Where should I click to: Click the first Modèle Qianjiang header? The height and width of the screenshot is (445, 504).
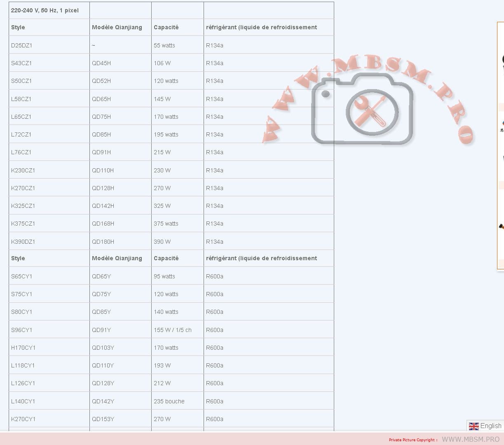(x=117, y=27)
